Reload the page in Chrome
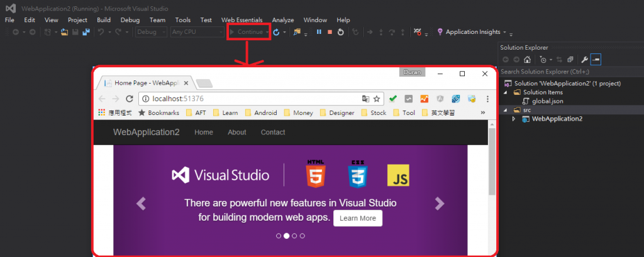Screen dimensions: 644x257 [130, 99]
